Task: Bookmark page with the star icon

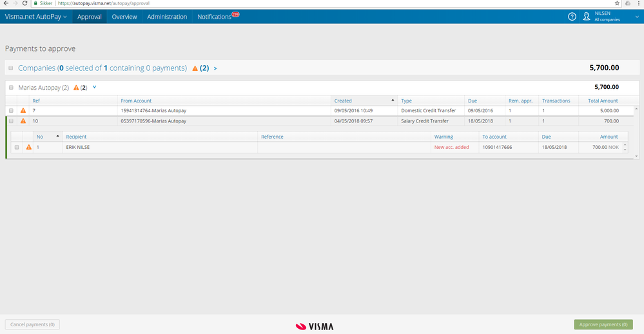Action: point(617,3)
